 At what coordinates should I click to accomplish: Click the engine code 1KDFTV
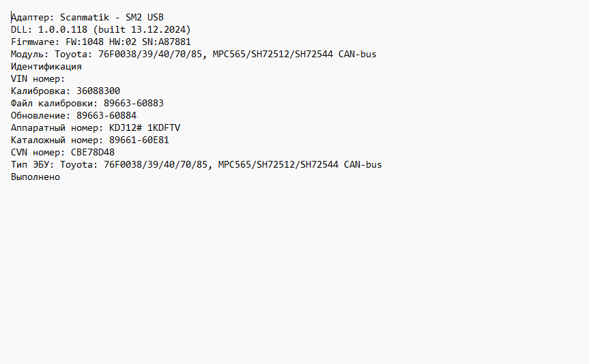(x=163, y=128)
